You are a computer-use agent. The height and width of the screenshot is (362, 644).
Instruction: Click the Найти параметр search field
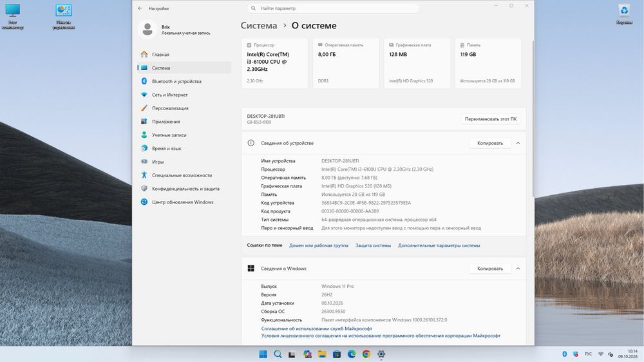(x=333, y=8)
